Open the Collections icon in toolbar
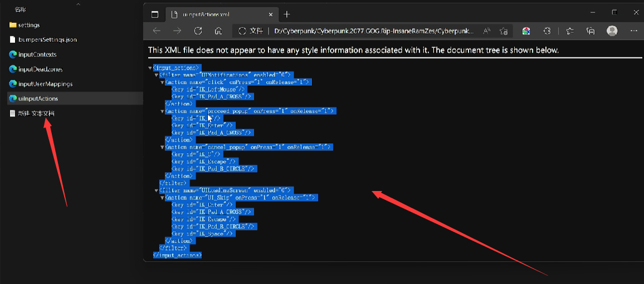 coord(591,31)
